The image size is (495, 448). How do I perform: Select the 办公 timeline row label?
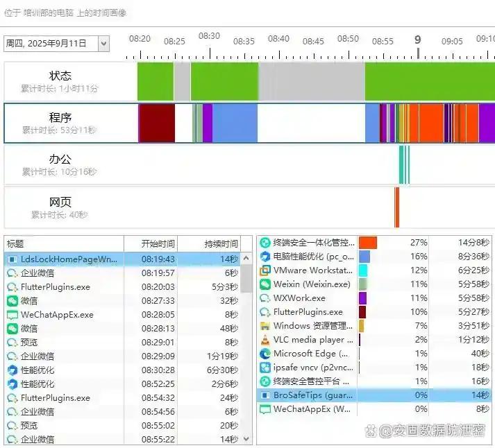point(60,160)
